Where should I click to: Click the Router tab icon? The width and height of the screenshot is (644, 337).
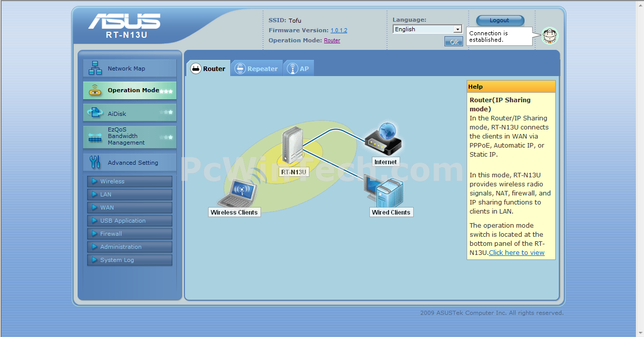pos(196,69)
